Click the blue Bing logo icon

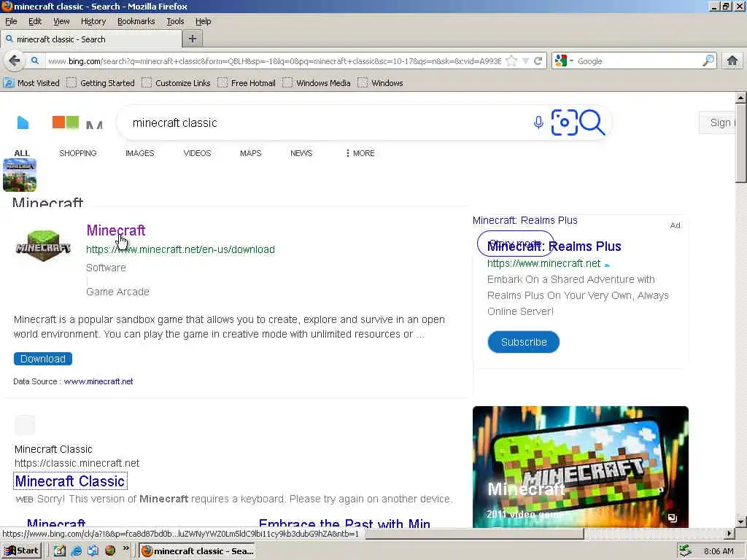(x=23, y=122)
